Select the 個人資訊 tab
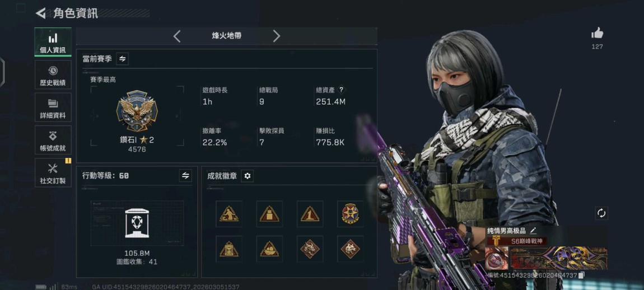Screen dimensions: 644x290 pos(53,43)
